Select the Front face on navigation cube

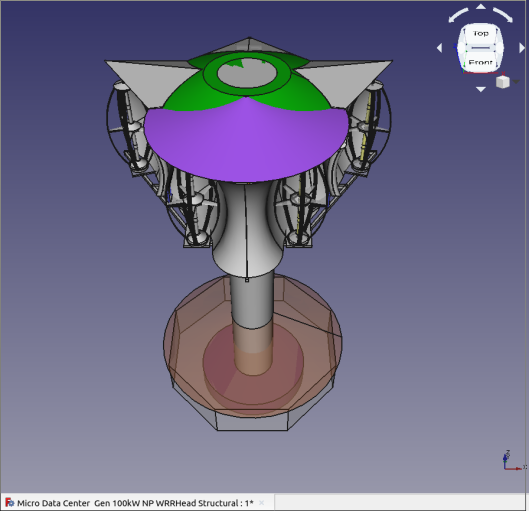point(480,62)
